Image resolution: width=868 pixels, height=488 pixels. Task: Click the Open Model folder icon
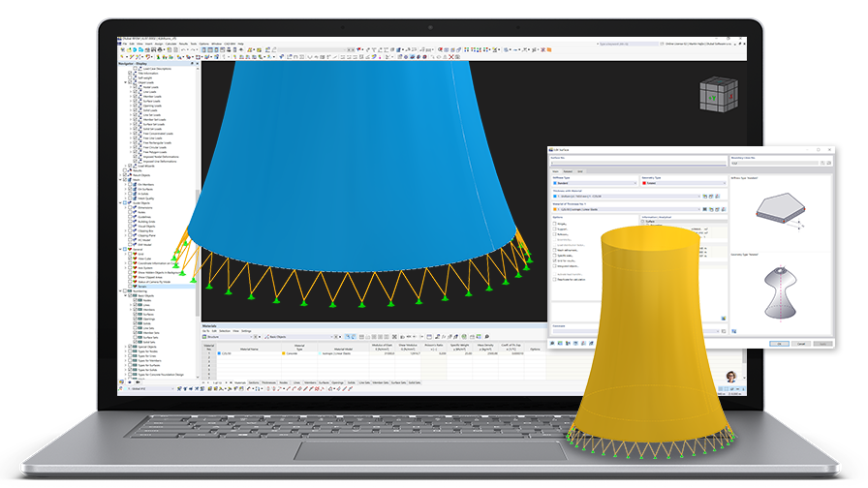(x=129, y=49)
